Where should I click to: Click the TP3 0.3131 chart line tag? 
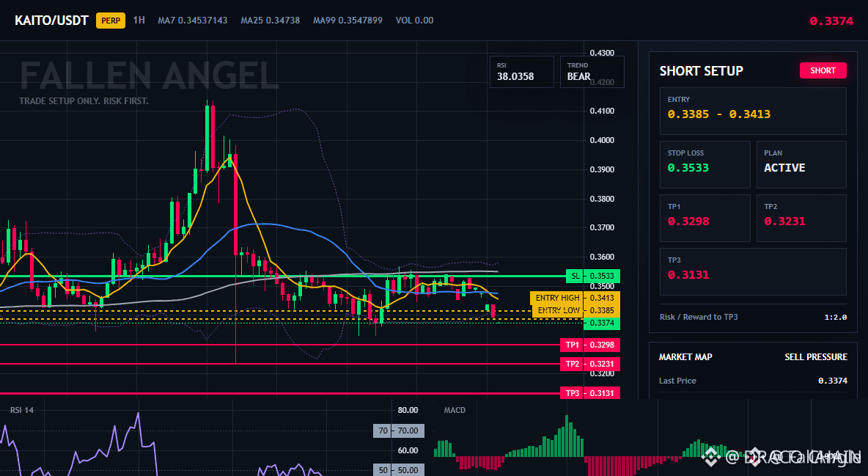590,393
